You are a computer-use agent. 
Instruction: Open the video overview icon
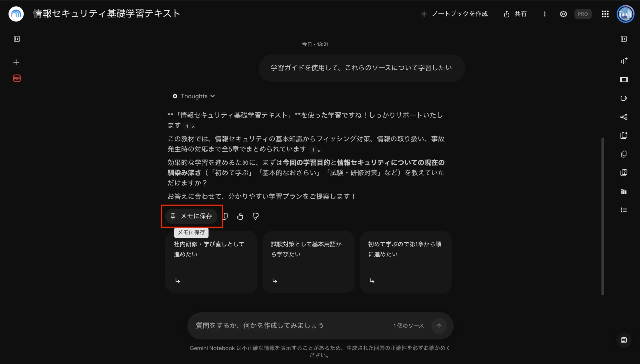click(x=624, y=98)
